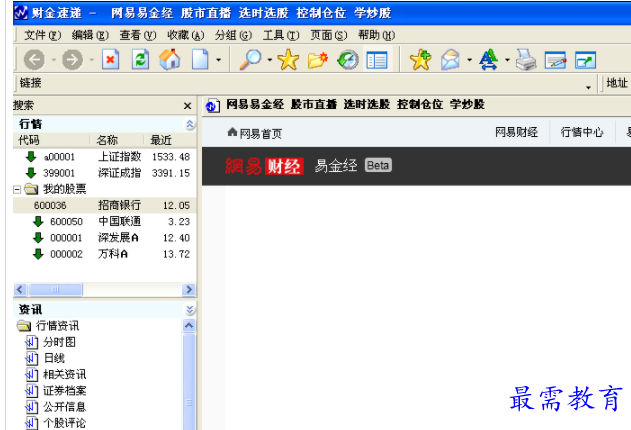Viewport: 631px width, 430px height.
Task: Click the Forward navigation arrow
Action: tap(72, 60)
